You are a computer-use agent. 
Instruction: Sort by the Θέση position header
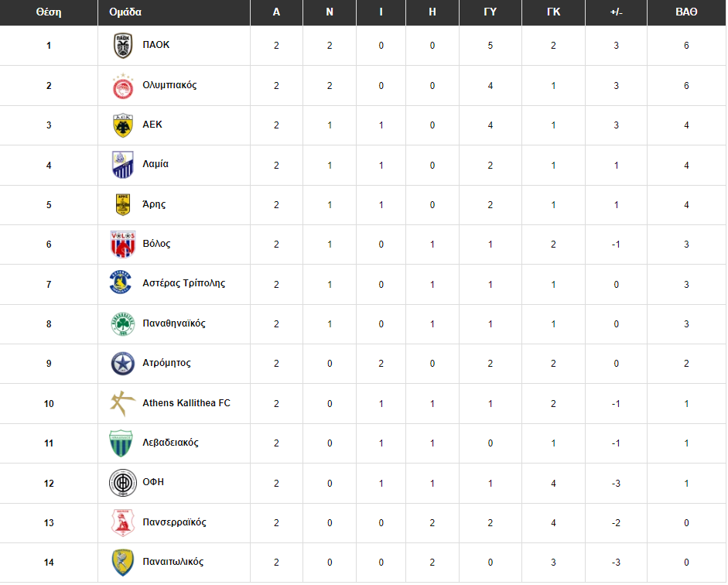49,12
